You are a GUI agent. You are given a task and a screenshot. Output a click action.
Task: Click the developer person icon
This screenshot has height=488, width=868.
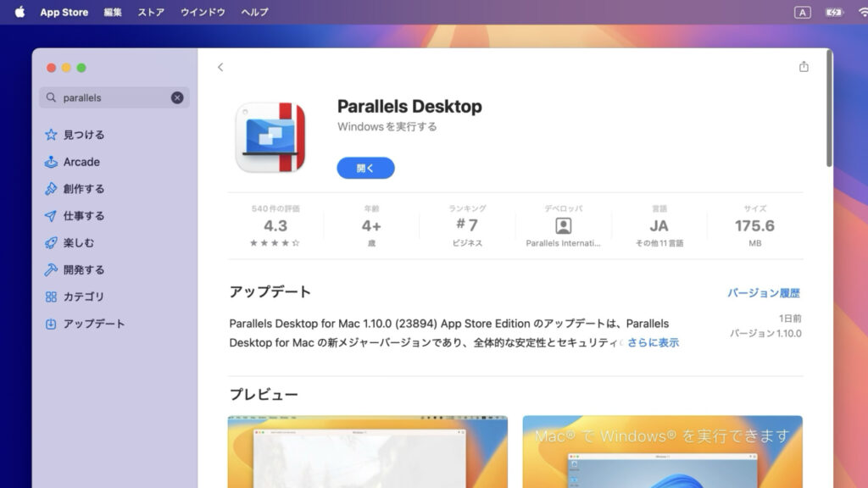tap(563, 225)
